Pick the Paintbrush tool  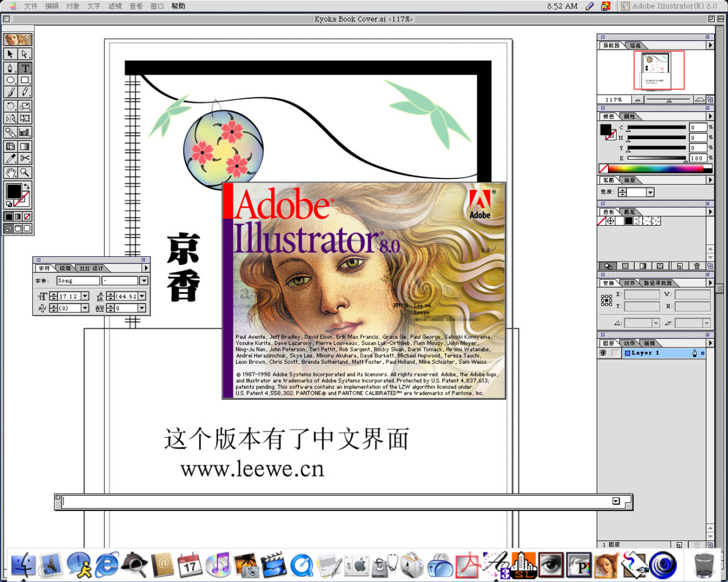pos(9,92)
